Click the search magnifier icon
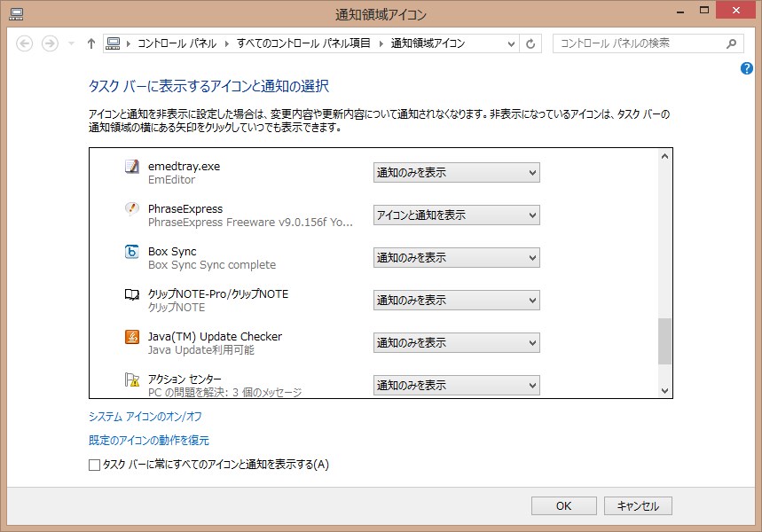The height and width of the screenshot is (532, 762). [731, 43]
